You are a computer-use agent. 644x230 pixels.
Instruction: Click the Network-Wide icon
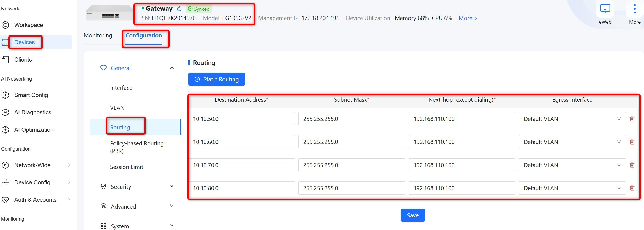click(x=5, y=165)
